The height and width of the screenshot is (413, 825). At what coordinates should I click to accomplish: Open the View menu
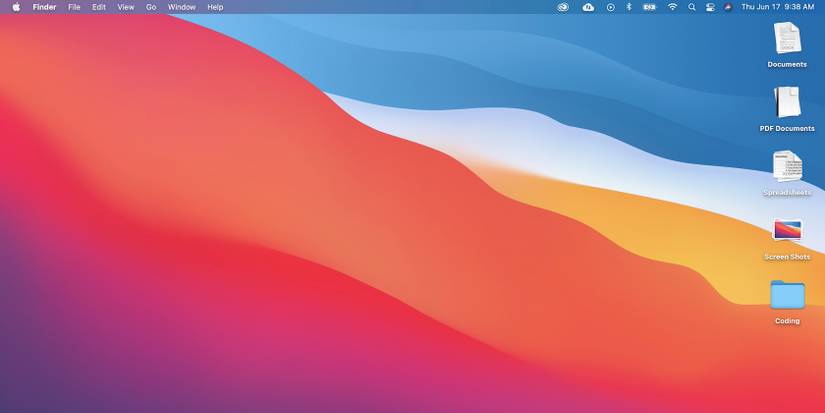126,7
